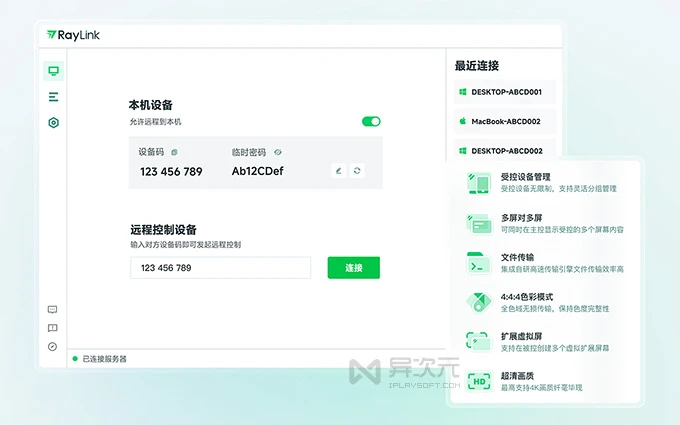Open the compass icon at sidebar bottom
Image resolution: width=680 pixels, height=425 pixels.
click(52, 347)
